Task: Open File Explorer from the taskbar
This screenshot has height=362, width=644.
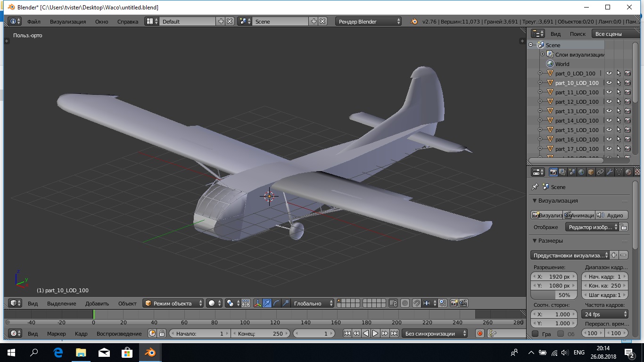Action: coord(81,353)
